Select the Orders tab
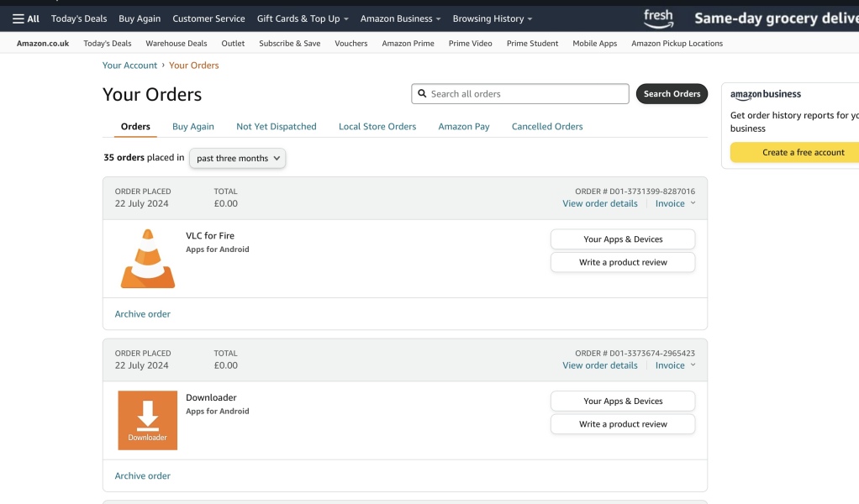This screenshot has width=859, height=504. coord(135,126)
